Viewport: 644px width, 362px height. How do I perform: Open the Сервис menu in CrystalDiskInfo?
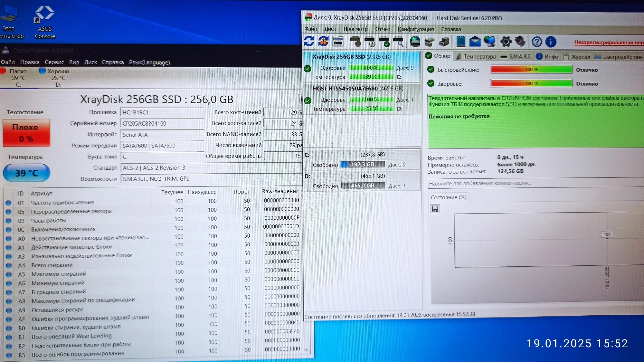coord(54,62)
